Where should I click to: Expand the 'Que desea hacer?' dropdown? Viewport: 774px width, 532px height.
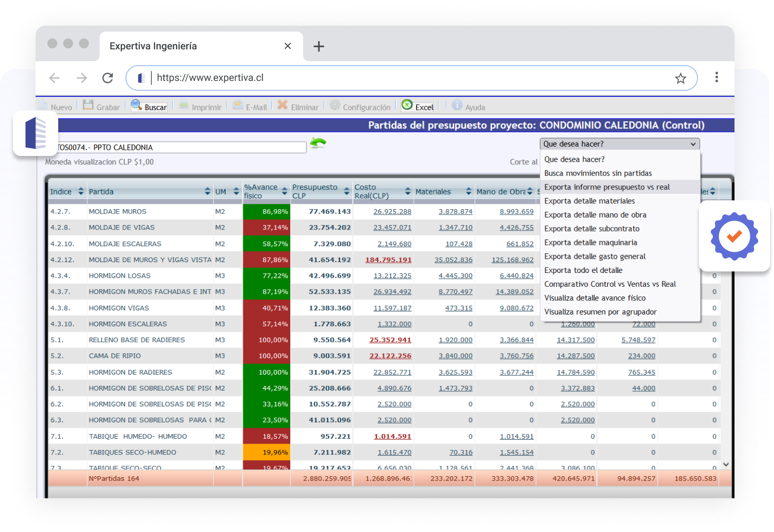[x=619, y=144]
